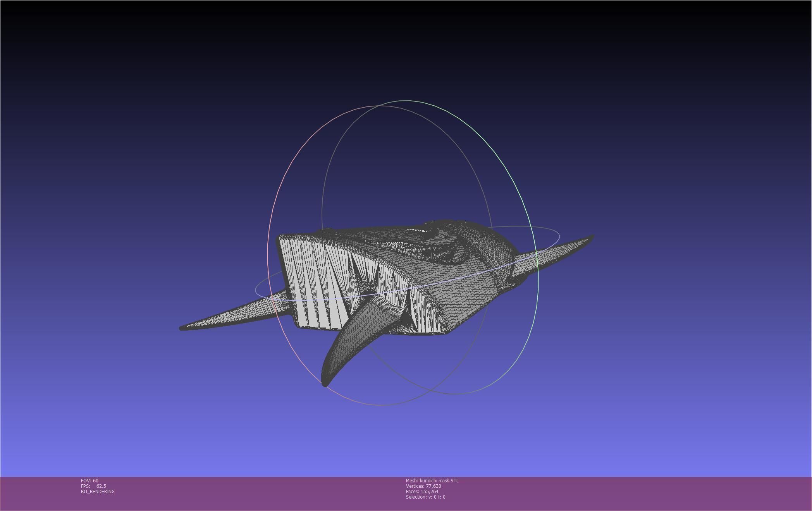812x511 pixels.
Task: Click the 'Vertices: 77,630' text
Action: 423,486
